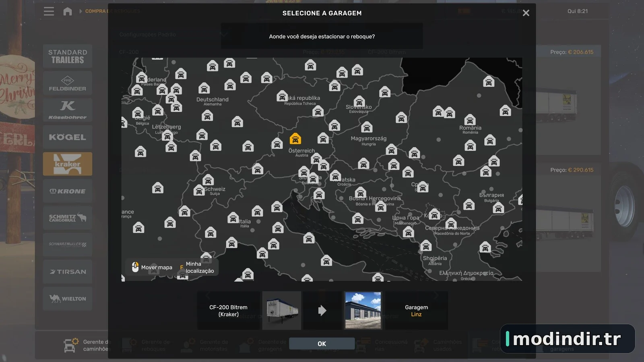The image size is (644, 362).
Task: Open the Krone trailer brand
Action: tap(68, 191)
